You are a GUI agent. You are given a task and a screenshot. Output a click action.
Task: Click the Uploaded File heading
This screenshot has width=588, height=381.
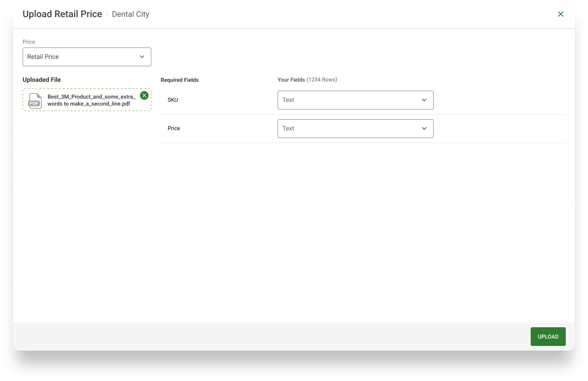(x=42, y=80)
